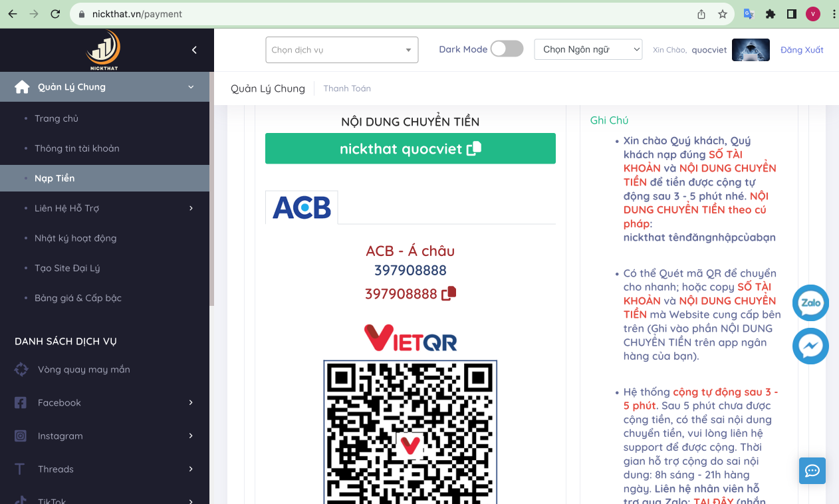The height and width of the screenshot is (504, 839).
Task: Open the browser side panel icon
Action: click(x=792, y=14)
